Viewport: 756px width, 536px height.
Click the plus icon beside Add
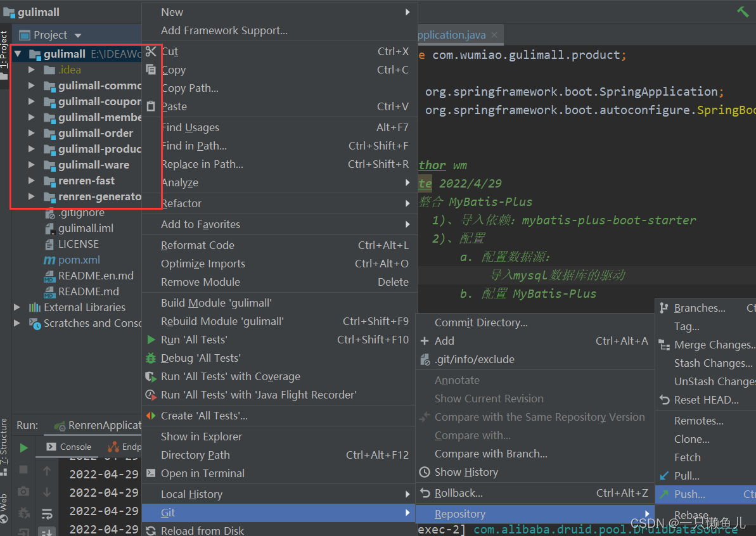[x=425, y=341]
